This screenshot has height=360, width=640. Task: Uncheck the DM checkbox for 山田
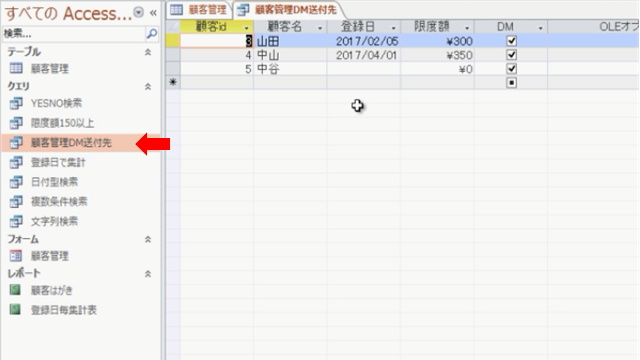[x=511, y=41]
